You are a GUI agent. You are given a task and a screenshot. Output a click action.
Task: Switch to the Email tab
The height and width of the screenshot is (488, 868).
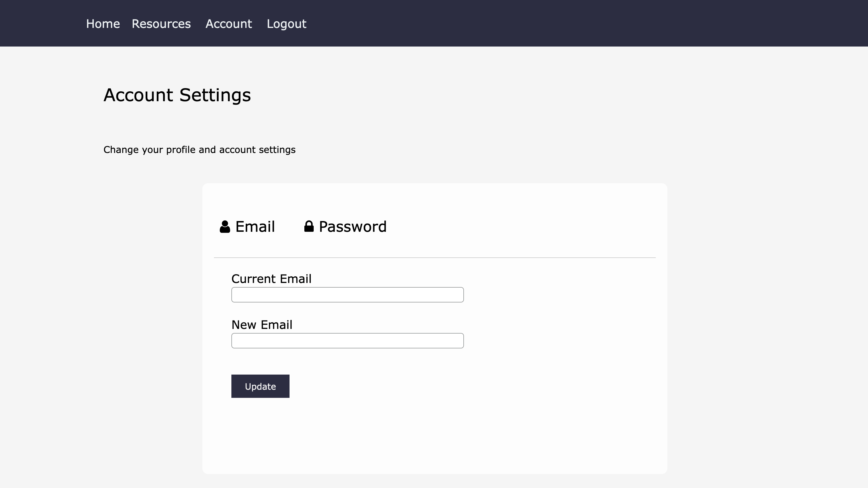tap(255, 227)
